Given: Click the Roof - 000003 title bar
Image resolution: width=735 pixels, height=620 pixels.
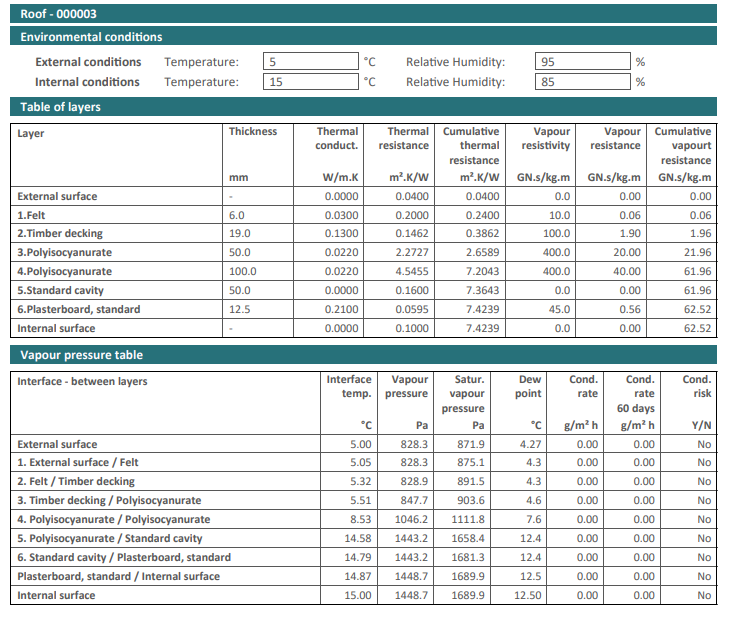Looking at the screenshot, I should [x=367, y=14].
